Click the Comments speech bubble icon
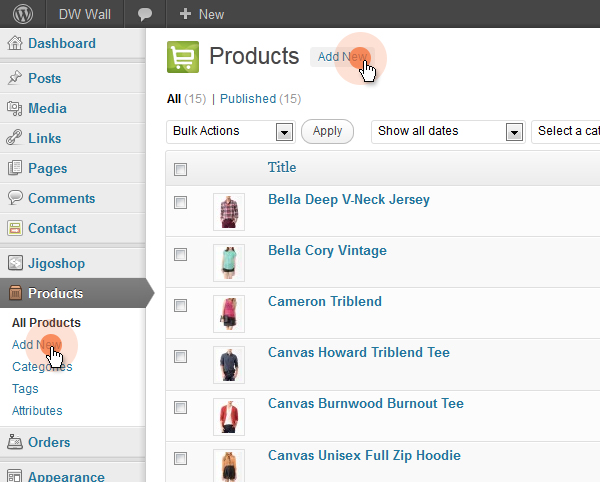 tap(15, 198)
